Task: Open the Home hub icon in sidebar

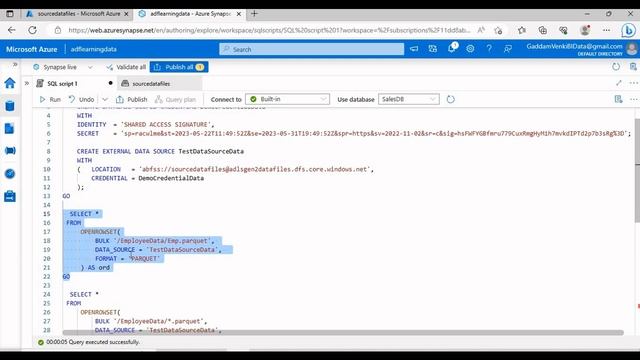Action: coord(10,83)
